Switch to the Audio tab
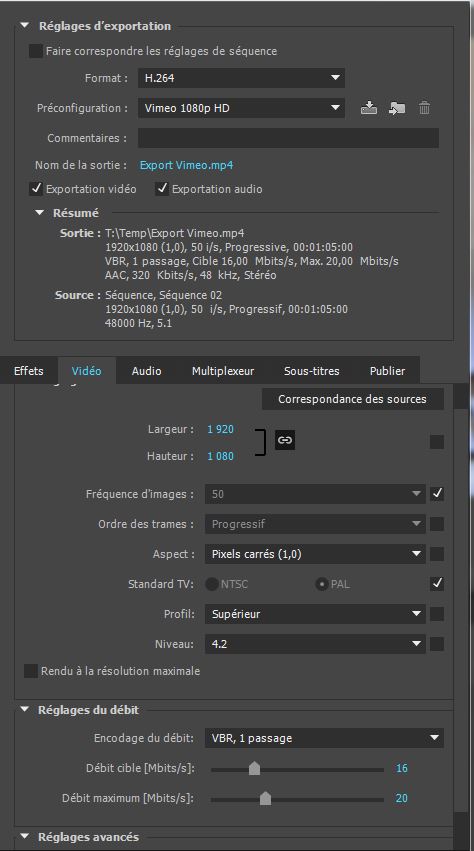Image resolution: width=474 pixels, height=851 pixels. point(147,371)
